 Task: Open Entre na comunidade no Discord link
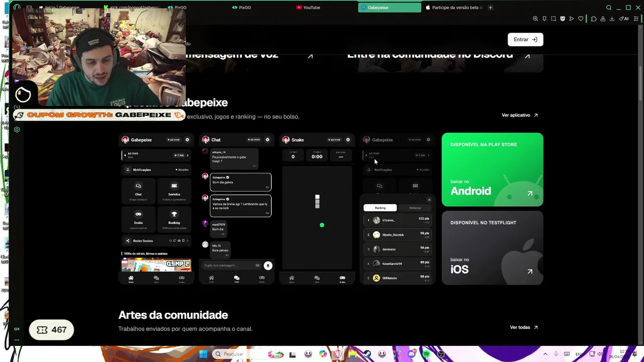point(438,55)
